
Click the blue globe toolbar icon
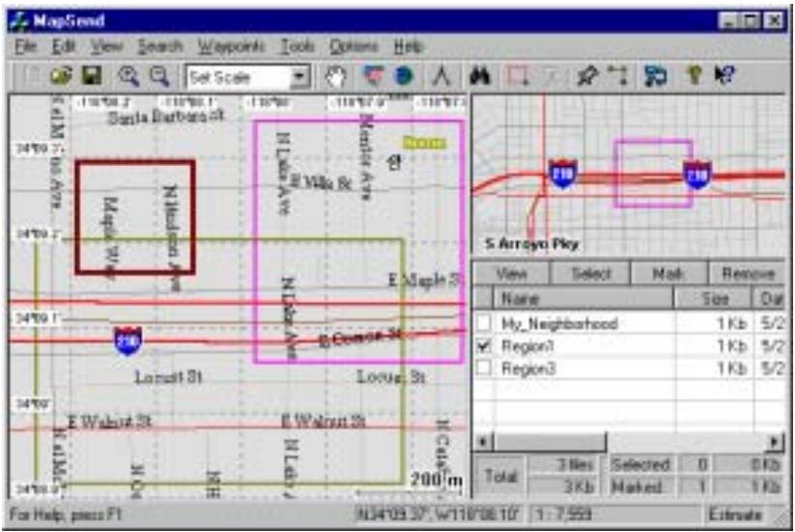tap(404, 76)
